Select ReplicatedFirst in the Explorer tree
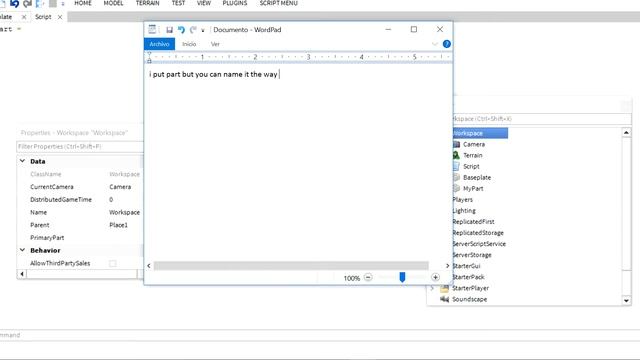Screen dimensions: 640x360 click(473, 222)
